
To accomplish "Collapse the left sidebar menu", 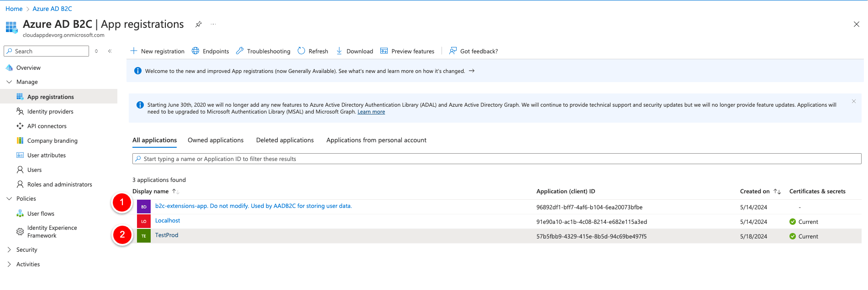I will pos(110,51).
